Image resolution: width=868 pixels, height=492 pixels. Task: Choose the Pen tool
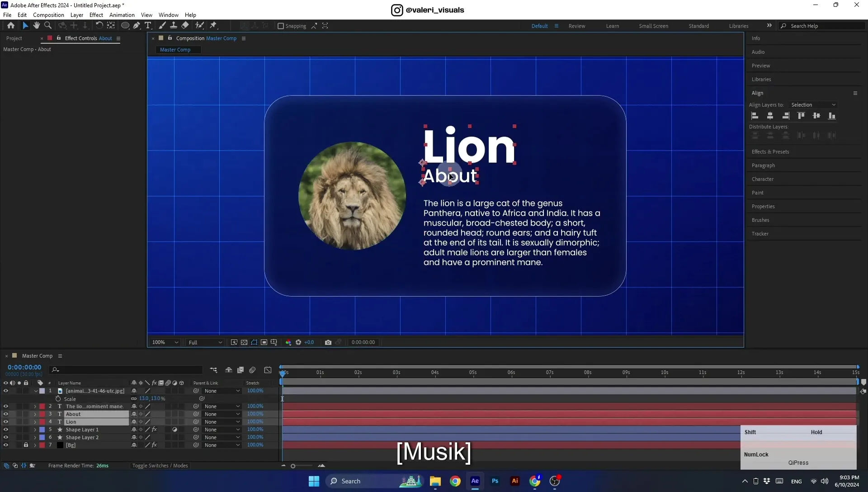pyautogui.click(x=136, y=26)
